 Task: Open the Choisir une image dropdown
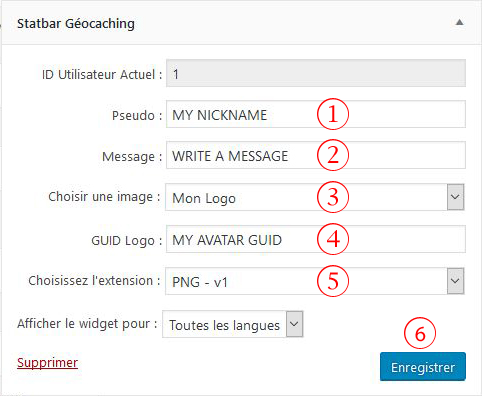click(x=315, y=197)
